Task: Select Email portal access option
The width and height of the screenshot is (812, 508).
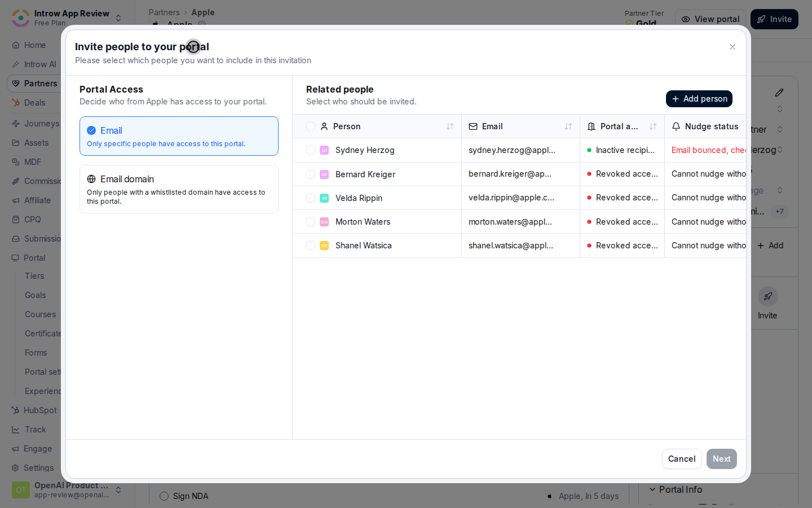Action: tap(179, 136)
